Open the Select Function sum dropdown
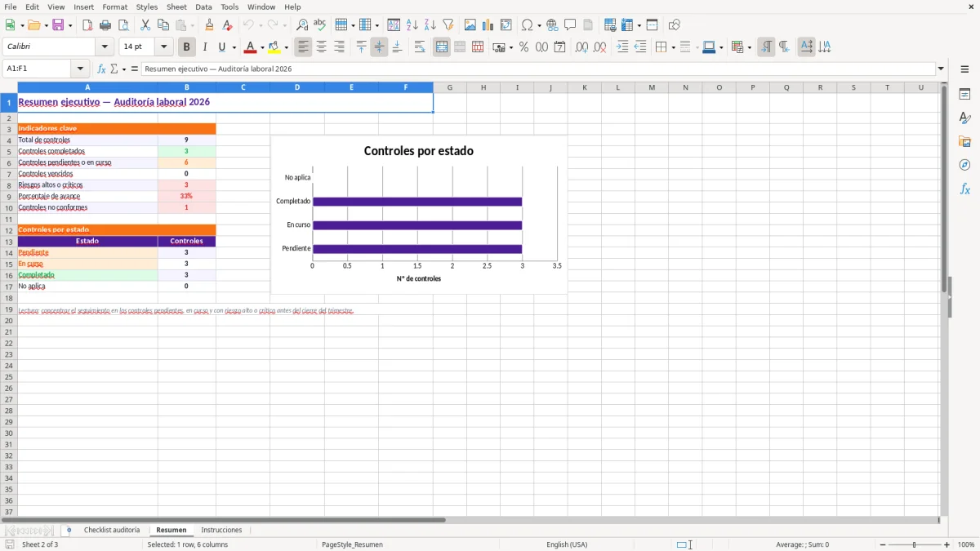 click(x=124, y=69)
